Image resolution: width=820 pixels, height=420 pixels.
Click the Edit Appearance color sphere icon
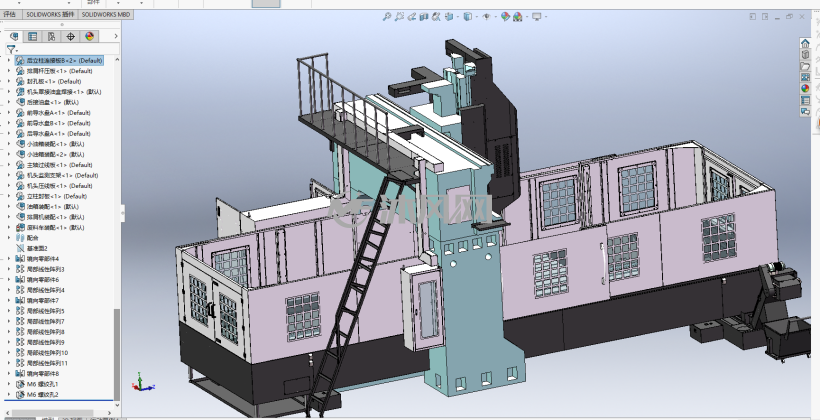pos(505,17)
